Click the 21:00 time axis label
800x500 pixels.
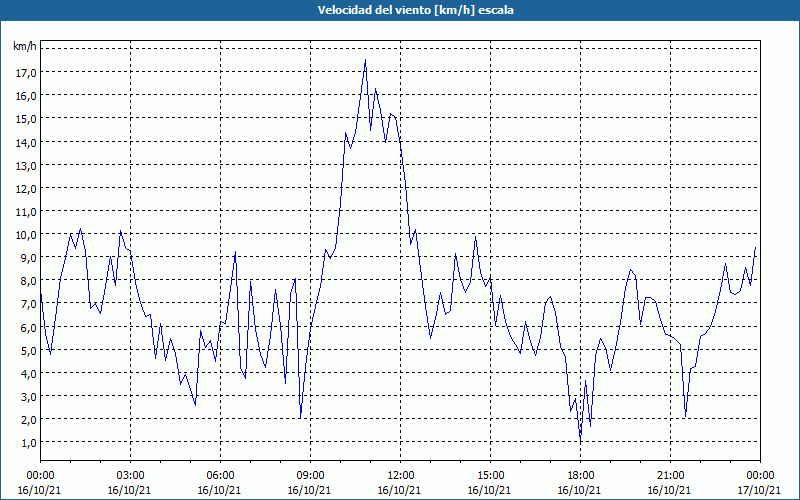670,476
